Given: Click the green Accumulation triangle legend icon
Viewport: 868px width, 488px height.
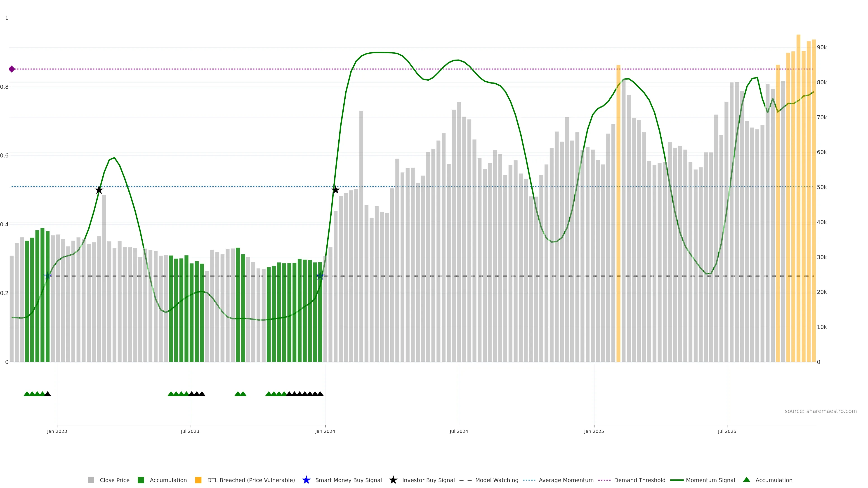Looking at the screenshot, I should (x=746, y=480).
